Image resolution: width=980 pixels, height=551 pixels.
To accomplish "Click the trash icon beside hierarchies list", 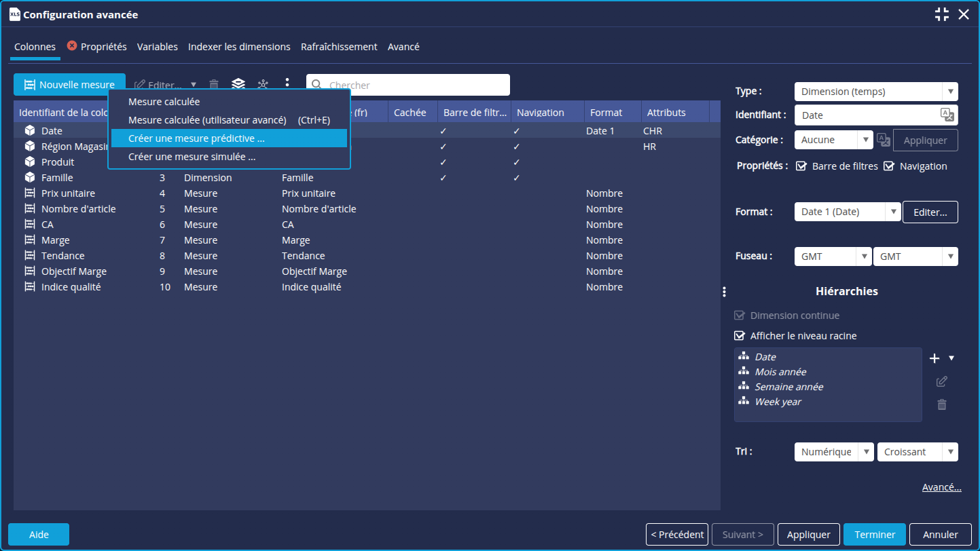I will tap(941, 404).
